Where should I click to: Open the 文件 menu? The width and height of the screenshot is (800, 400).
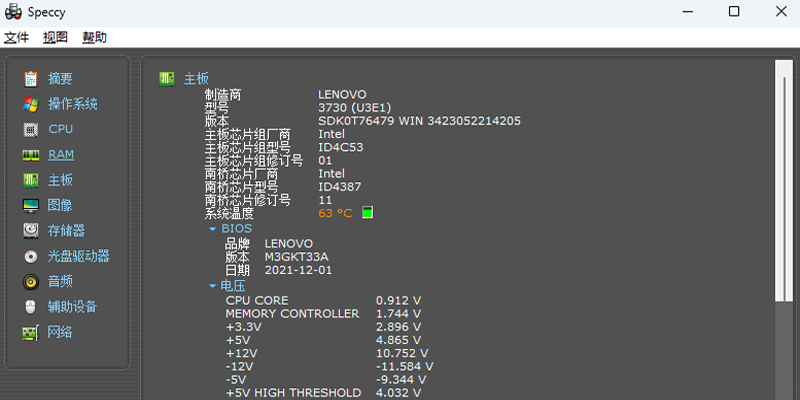(16, 37)
